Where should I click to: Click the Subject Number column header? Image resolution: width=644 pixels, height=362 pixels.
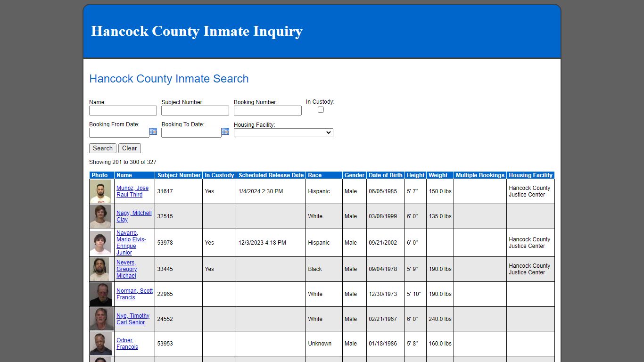[179, 175]
